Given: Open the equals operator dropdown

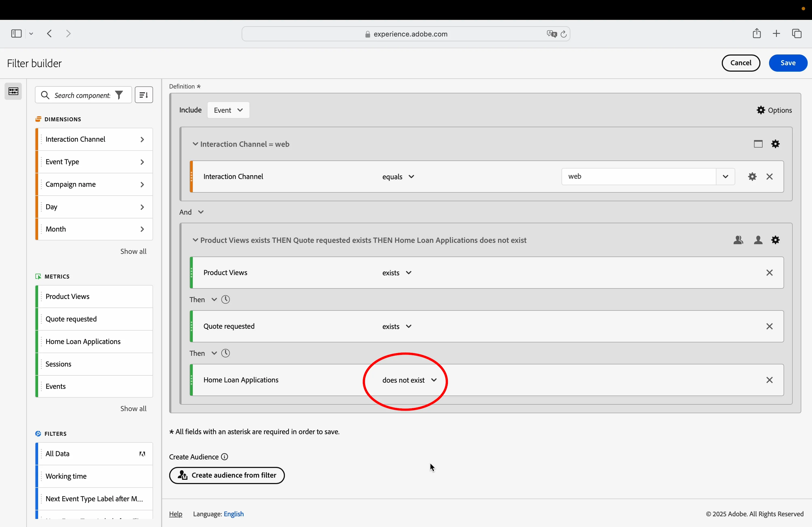Looking at the screenshot, I should point(398,177).
